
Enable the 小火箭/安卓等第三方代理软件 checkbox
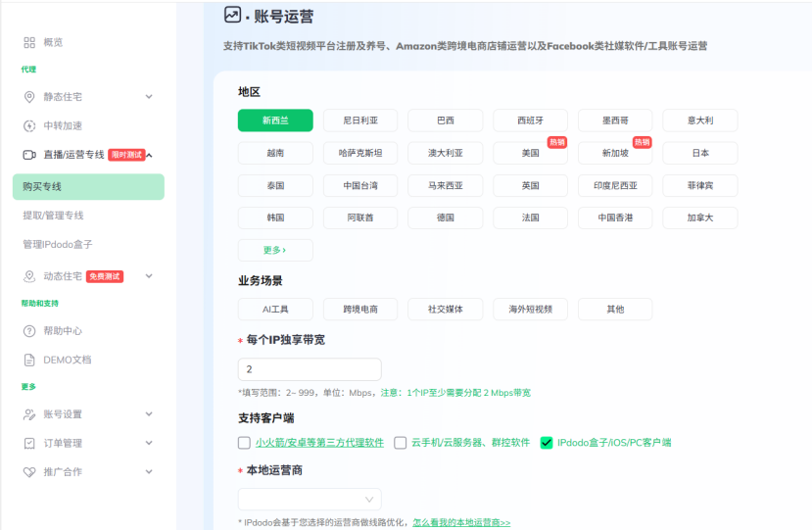click(x=244, y=443)
